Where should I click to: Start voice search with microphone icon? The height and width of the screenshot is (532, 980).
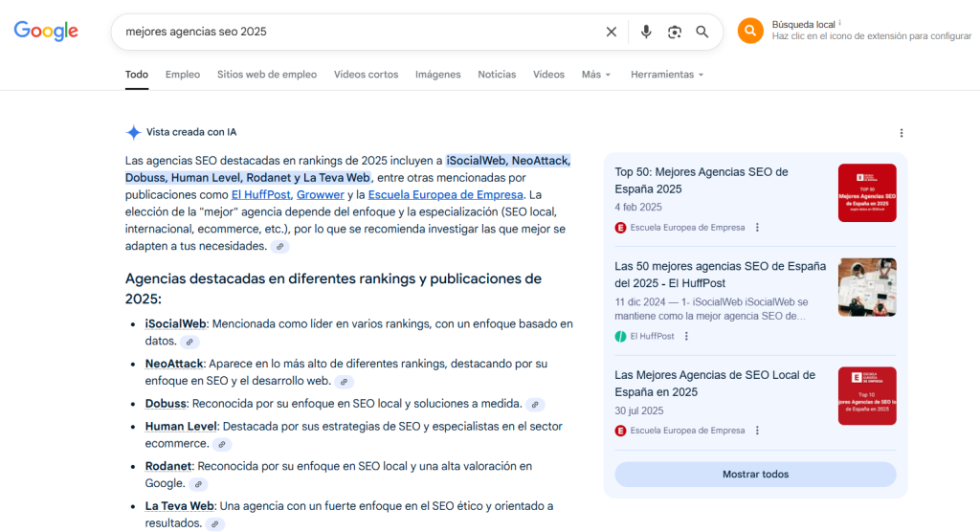(x=646, y=32)
